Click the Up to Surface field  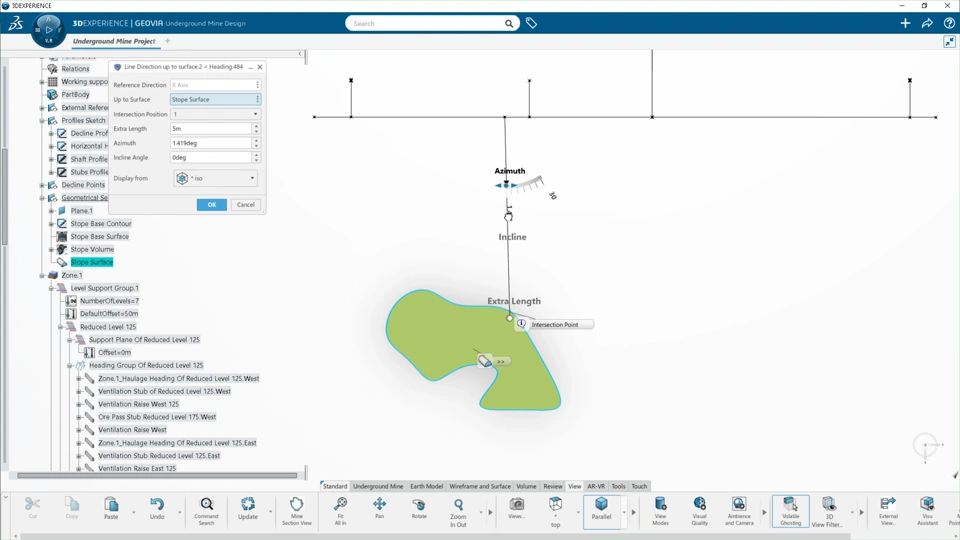pos(215,99)
